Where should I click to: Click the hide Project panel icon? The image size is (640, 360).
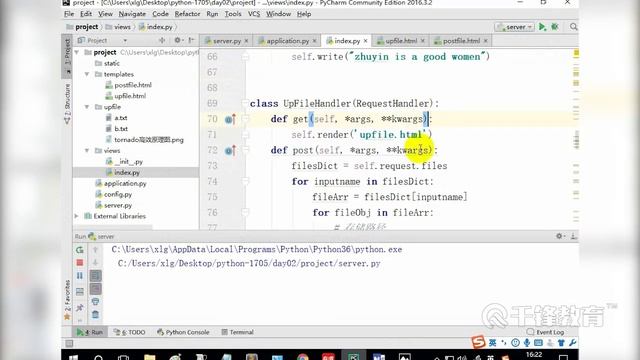coord(191,40)
